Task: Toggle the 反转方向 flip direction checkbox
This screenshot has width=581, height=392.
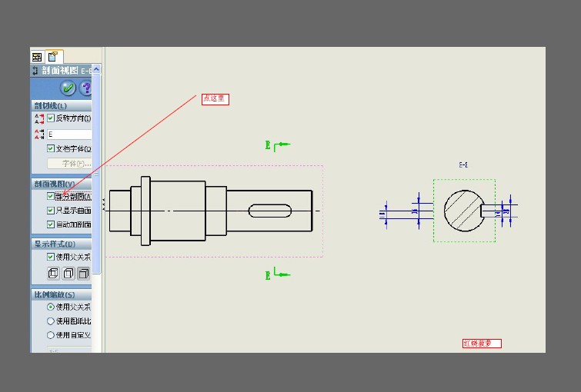Action: (51, 118)
